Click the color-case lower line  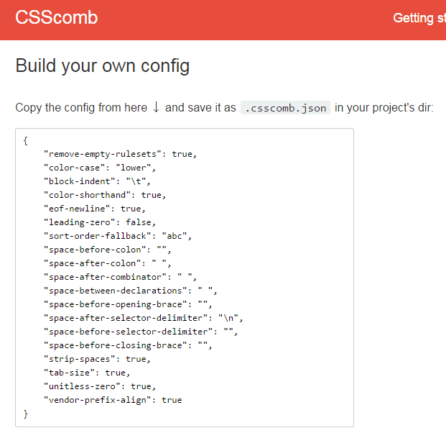pos(100,168)
